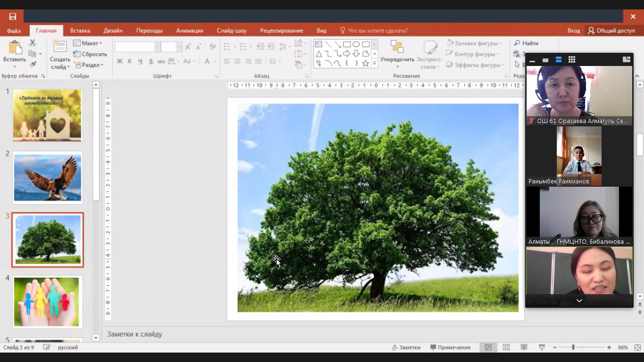The height and width of the screenshot is (362, 644).
Task: Start slideshow from status bar icon
Action: [542, 347]
